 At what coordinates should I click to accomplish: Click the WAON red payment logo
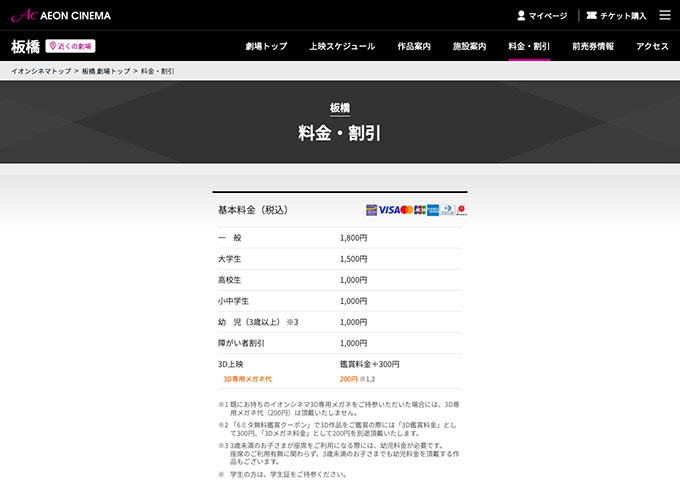click(461, 210)
